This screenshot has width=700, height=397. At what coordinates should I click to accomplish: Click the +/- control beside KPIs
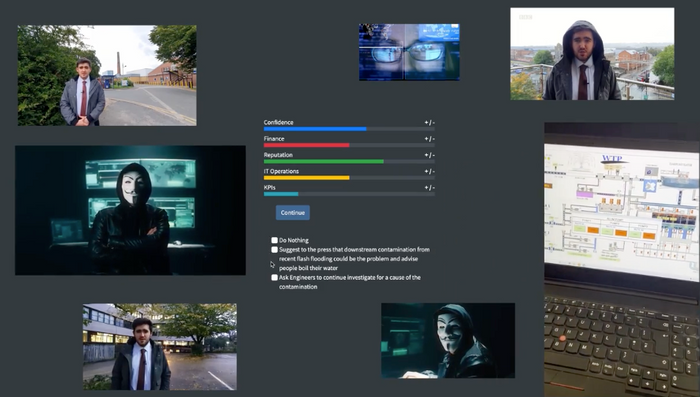[429, 188]
